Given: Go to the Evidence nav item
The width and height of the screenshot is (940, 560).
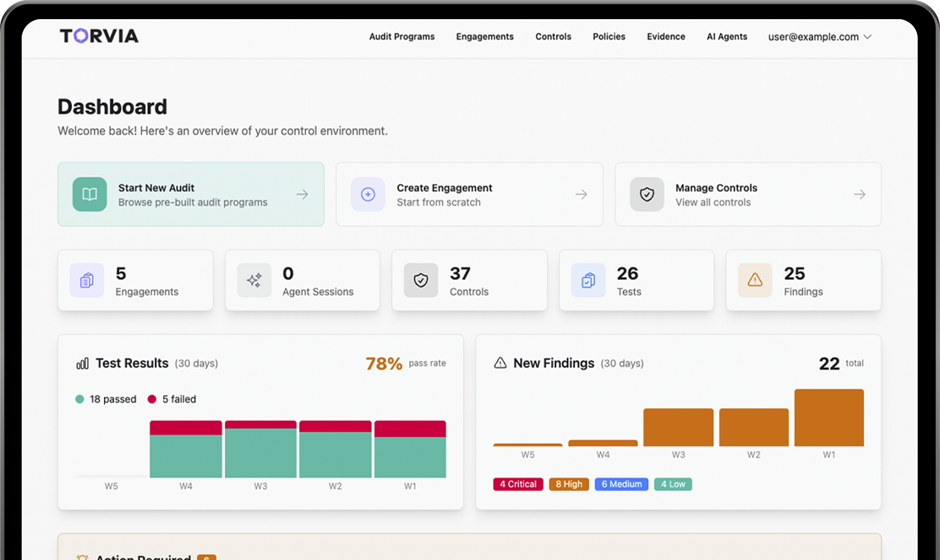Looking at the screenshot, I should click(666, 37).
